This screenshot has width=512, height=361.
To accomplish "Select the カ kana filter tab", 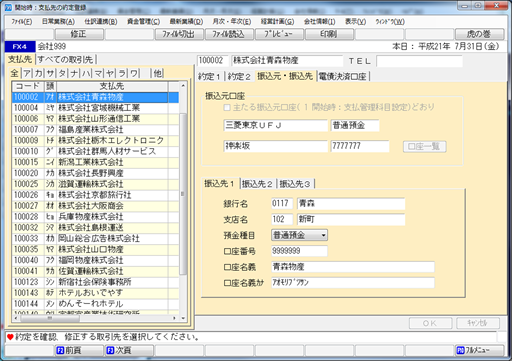I will point(39,73).
